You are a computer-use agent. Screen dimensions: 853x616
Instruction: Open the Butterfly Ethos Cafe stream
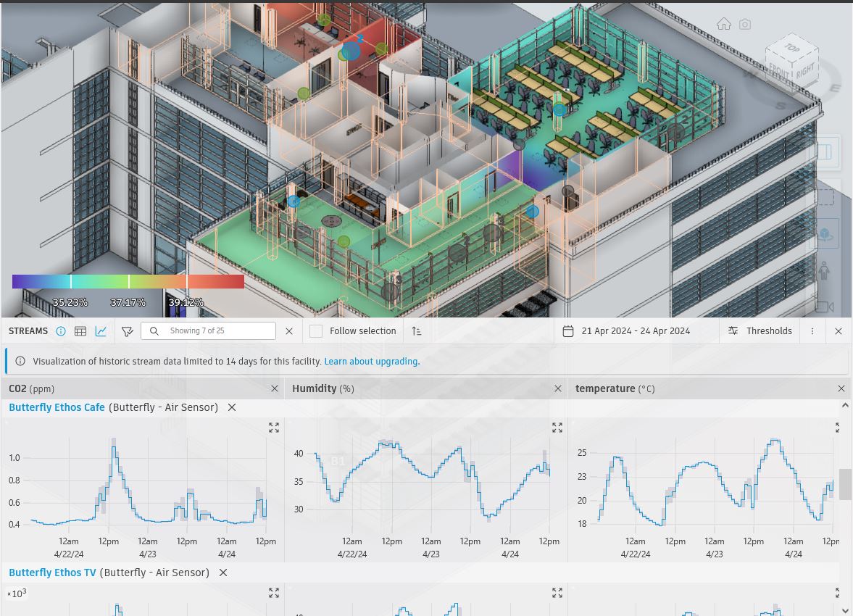57,407
